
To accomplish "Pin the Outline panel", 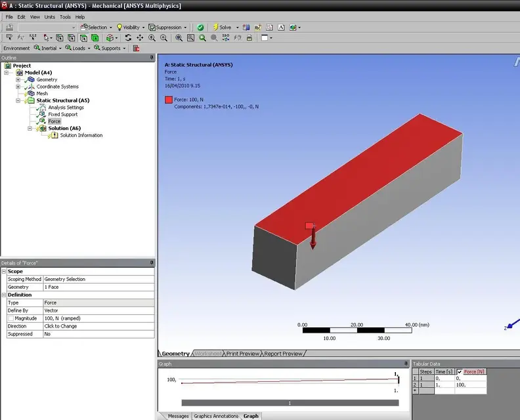I will coord(152,58).
